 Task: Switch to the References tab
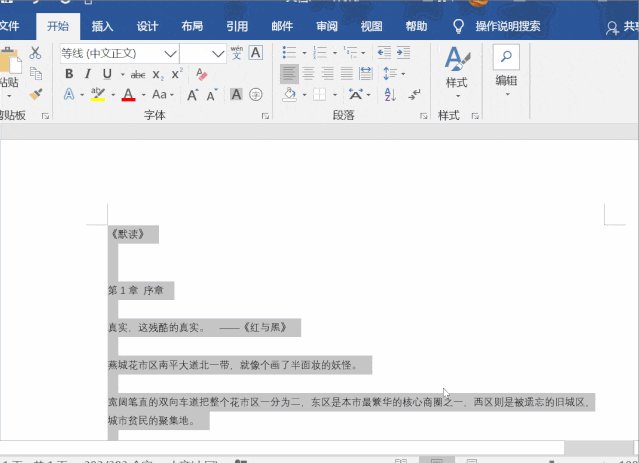click(x=237, y=26)
